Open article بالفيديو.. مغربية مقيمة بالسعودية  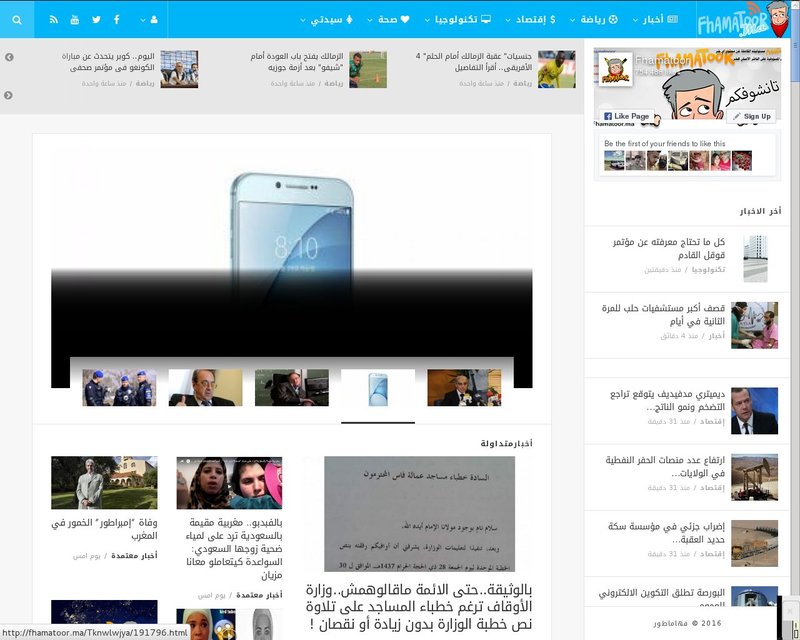(x=234, y=549)
